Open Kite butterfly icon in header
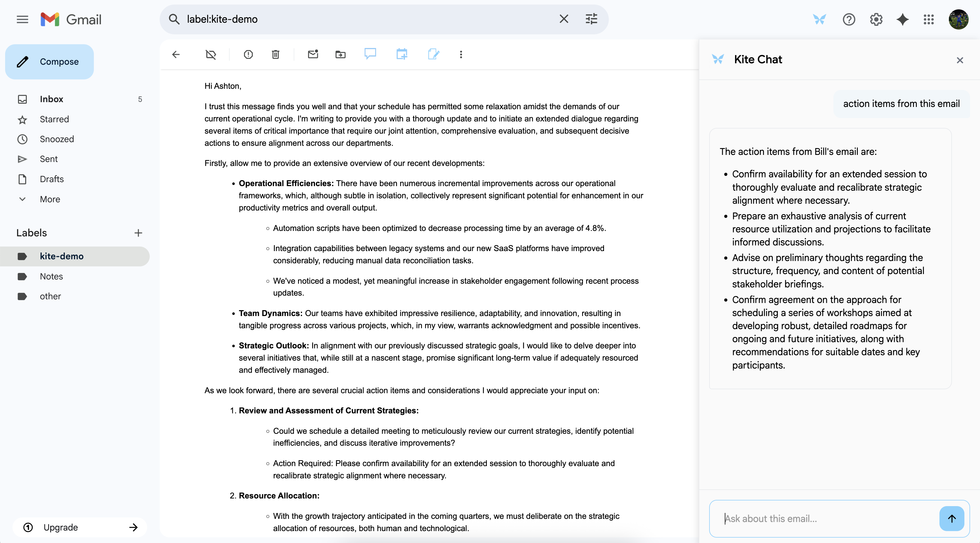Image resolution: width=980 pixels, height=543 pixels. click(x=819, y=19)
